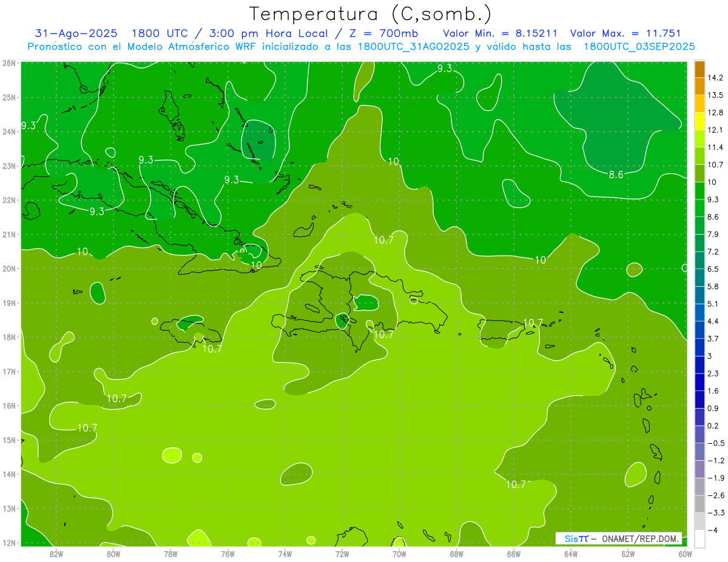This screenshot has width=728, height=562.
Task: Click the 'Valor Max. = 11.751' value
Action: [624, 33]
